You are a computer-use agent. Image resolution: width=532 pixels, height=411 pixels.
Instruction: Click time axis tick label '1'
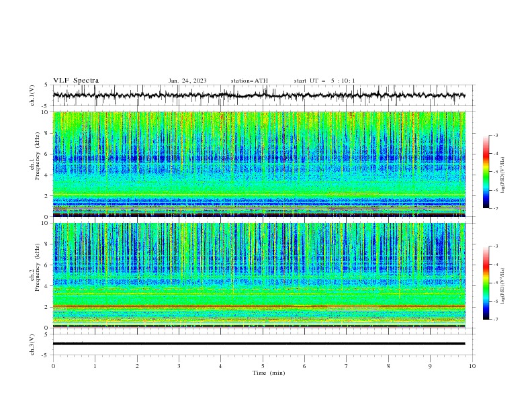click(95, 366)
